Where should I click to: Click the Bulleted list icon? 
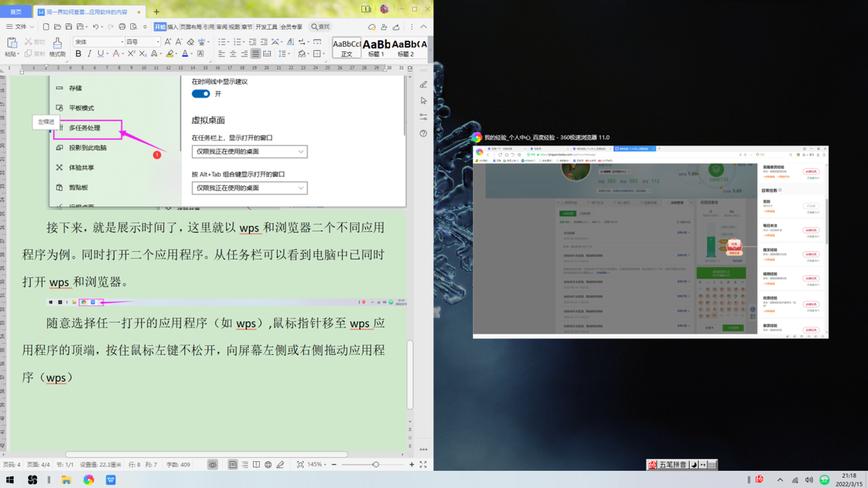(x=221, y=42)
